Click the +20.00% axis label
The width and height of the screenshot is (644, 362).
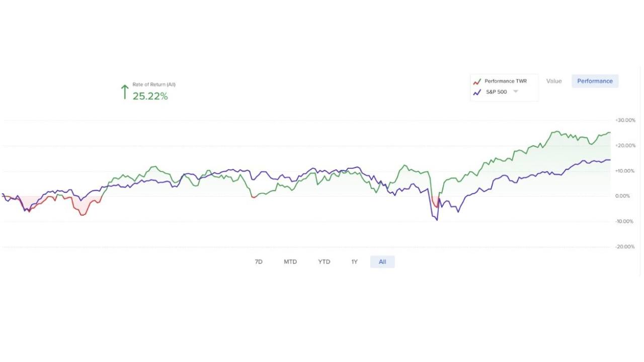point(625,146)
